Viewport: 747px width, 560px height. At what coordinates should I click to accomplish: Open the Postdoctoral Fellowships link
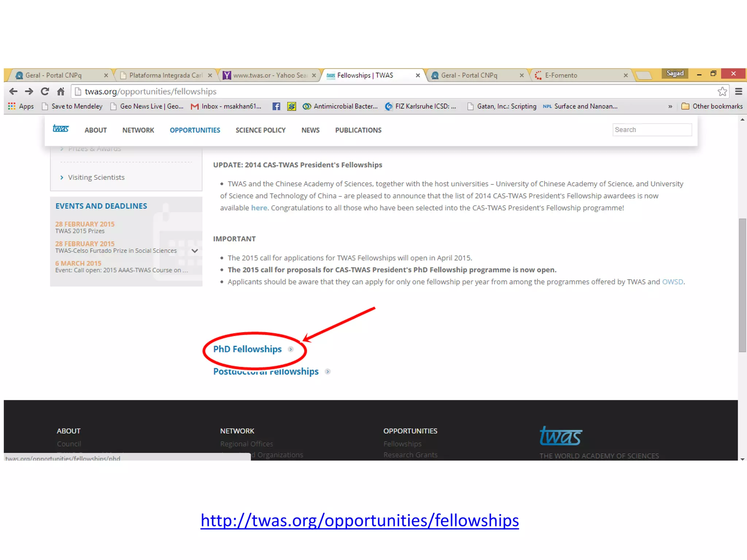(x=266, y=372)
